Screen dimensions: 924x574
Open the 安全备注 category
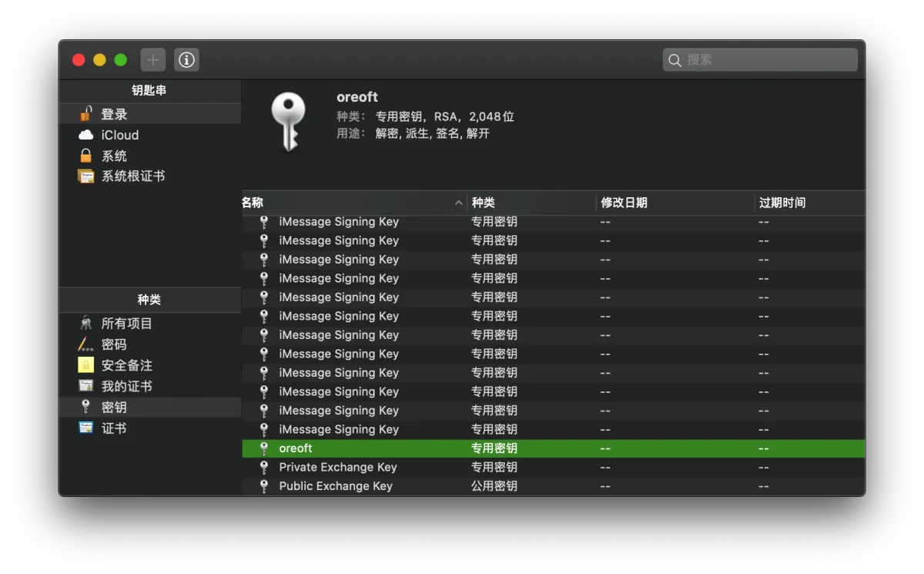(126, 365)
